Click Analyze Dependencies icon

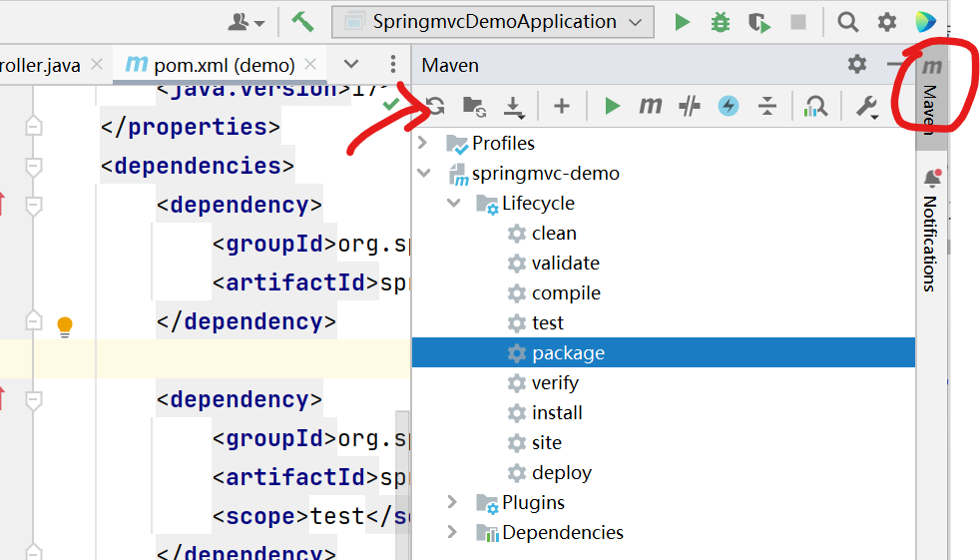pyautogui.click(x=815, y=106)
